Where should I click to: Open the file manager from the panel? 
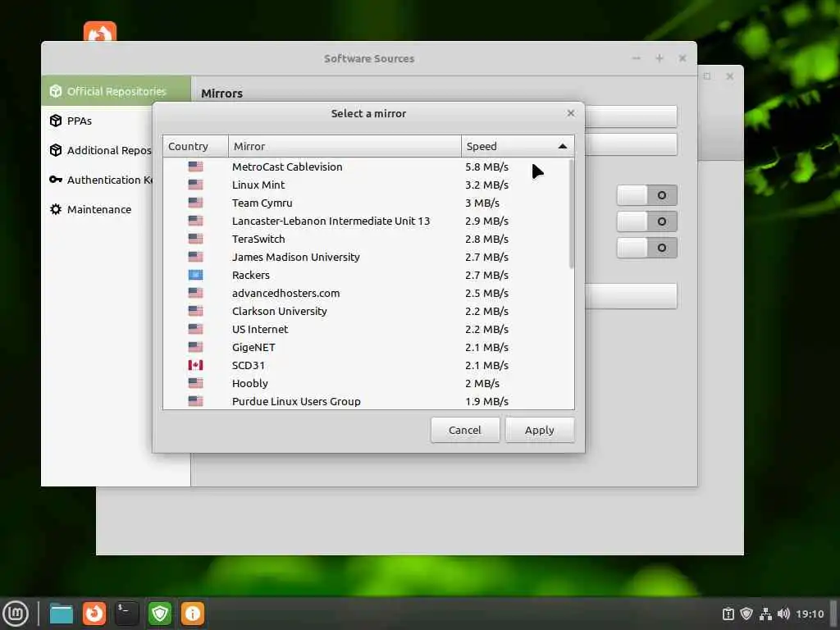(61, 614)
